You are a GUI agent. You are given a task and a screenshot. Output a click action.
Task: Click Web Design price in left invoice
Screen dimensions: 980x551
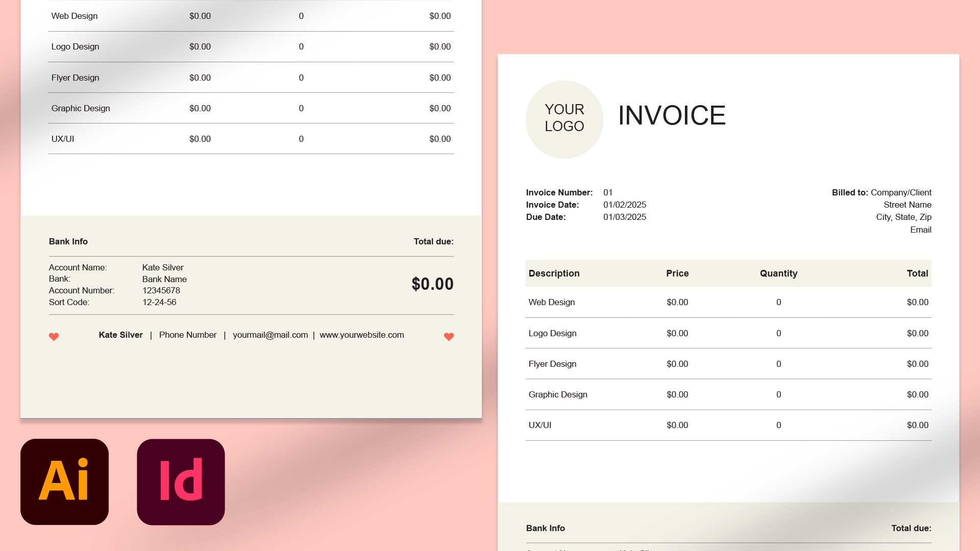[200, 16]
